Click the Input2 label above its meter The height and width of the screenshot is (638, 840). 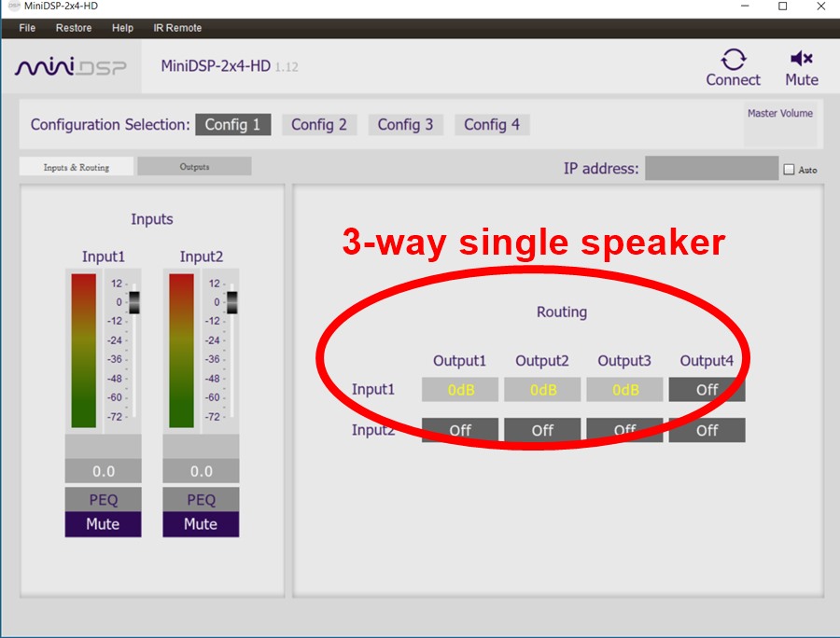[x=202, y=257]
